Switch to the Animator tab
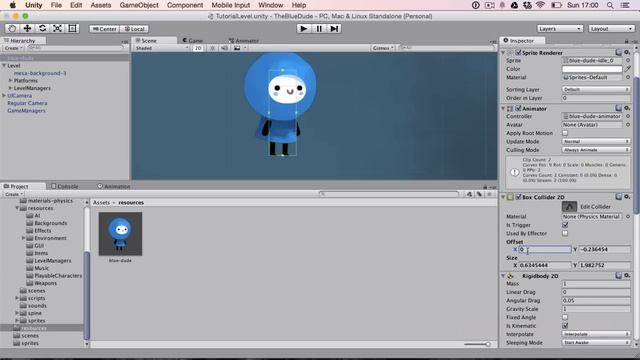Image resolution: width=640 pixels, height=360 pixels. (x=244, y=40)
